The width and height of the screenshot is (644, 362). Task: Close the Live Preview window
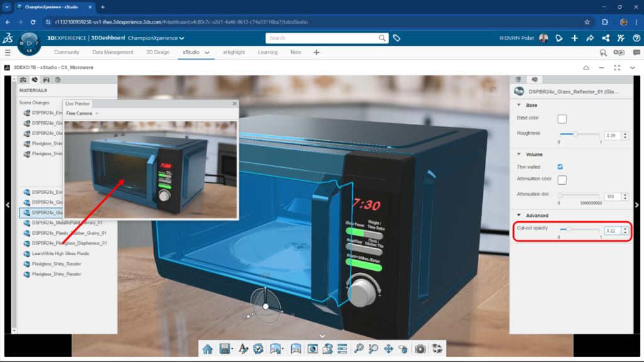(235, 104)
